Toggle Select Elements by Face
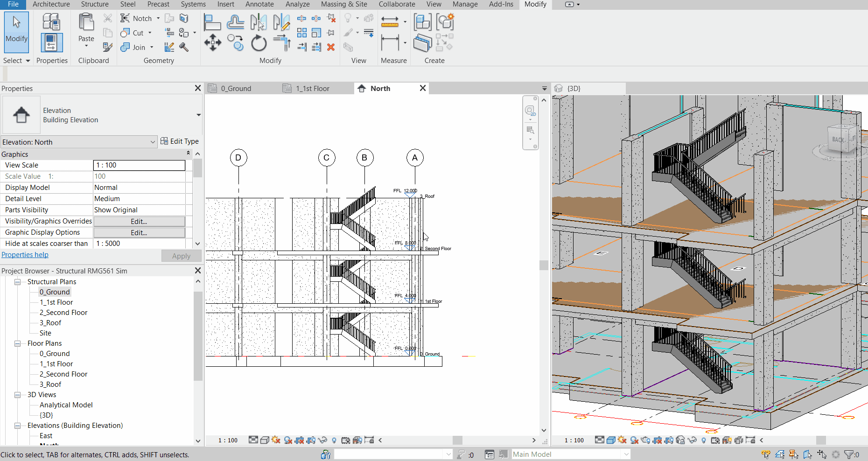Screen dimensions: 868x461 point(808,454)
